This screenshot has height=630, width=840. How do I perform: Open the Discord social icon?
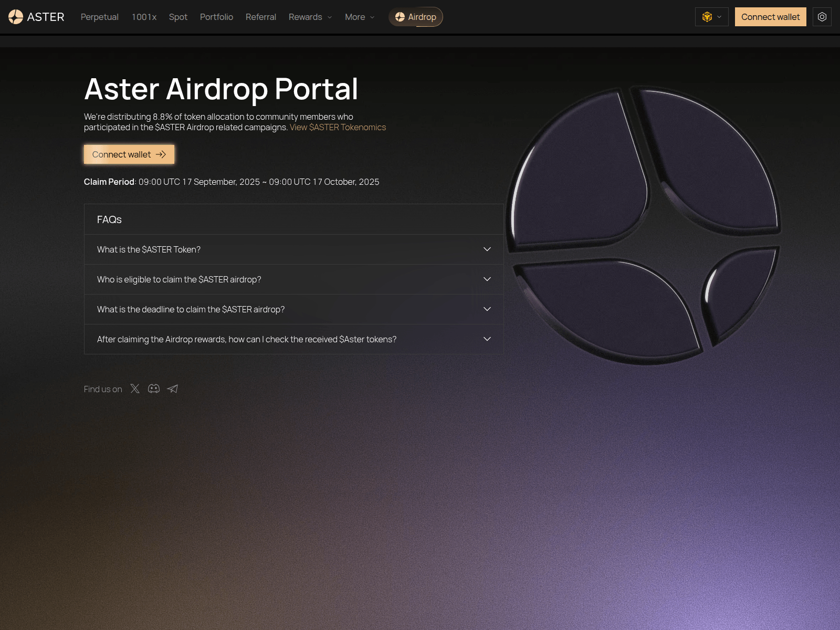[154, 388]
